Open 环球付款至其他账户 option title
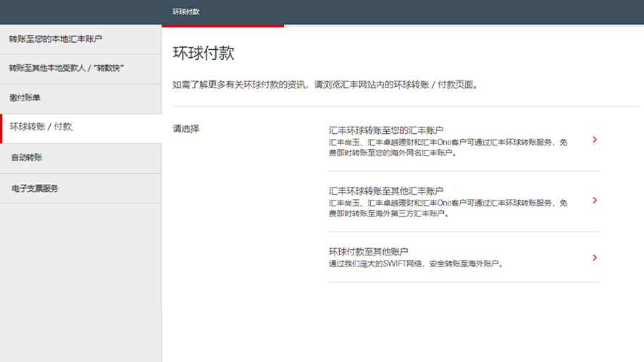Image resolution: width=644 pixels, height=362 pixels. (x=368, y=252)
